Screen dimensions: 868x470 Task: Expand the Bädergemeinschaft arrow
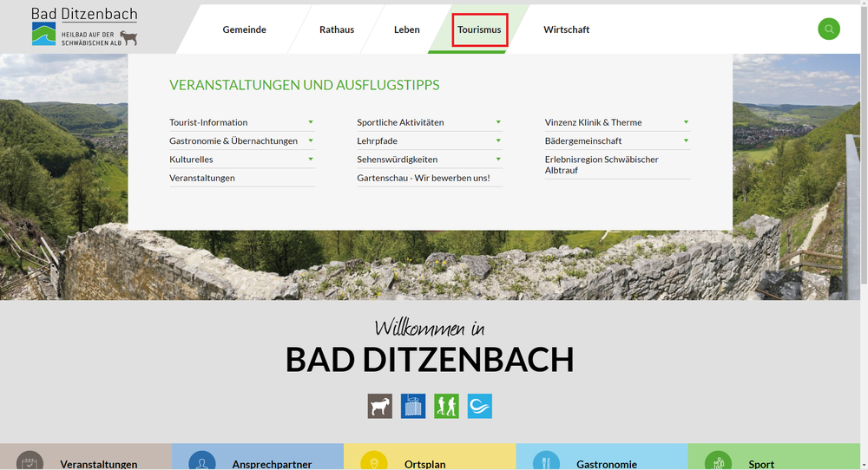point(686,140)
